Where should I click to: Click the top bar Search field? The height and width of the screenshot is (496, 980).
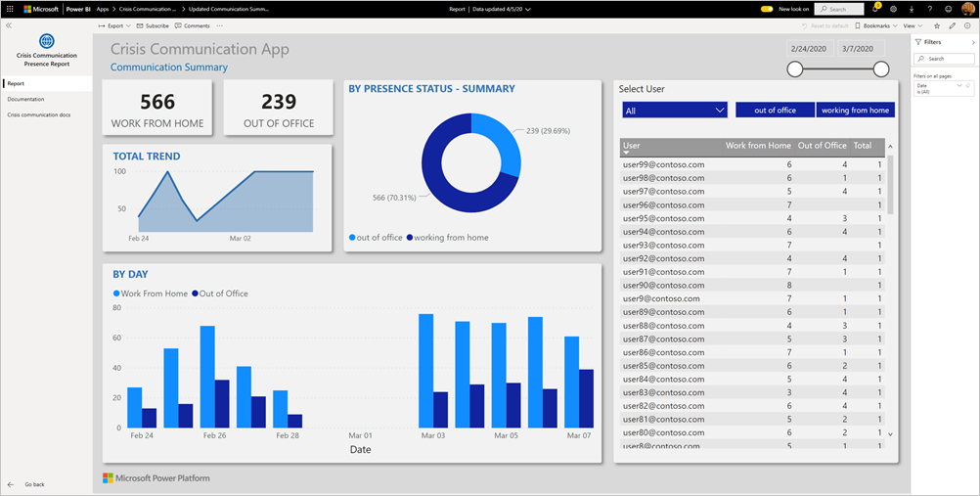[839, 10]
